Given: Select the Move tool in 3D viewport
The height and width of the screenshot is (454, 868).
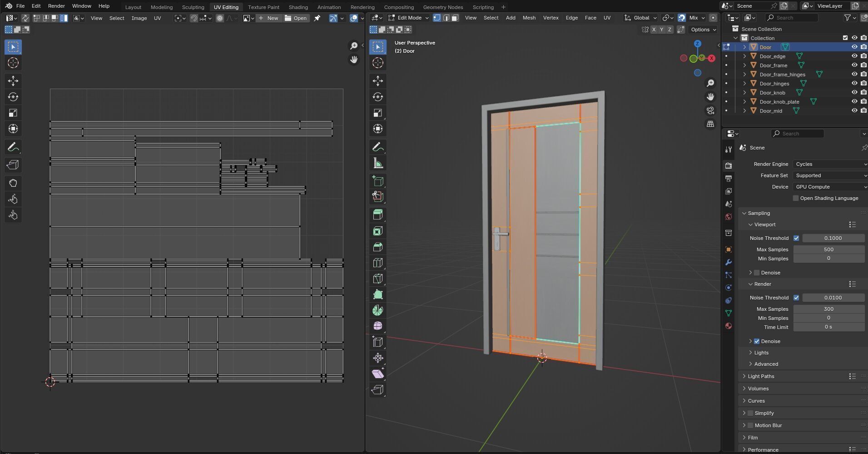Looking at the screenshot, I should (x=377, y=81).
